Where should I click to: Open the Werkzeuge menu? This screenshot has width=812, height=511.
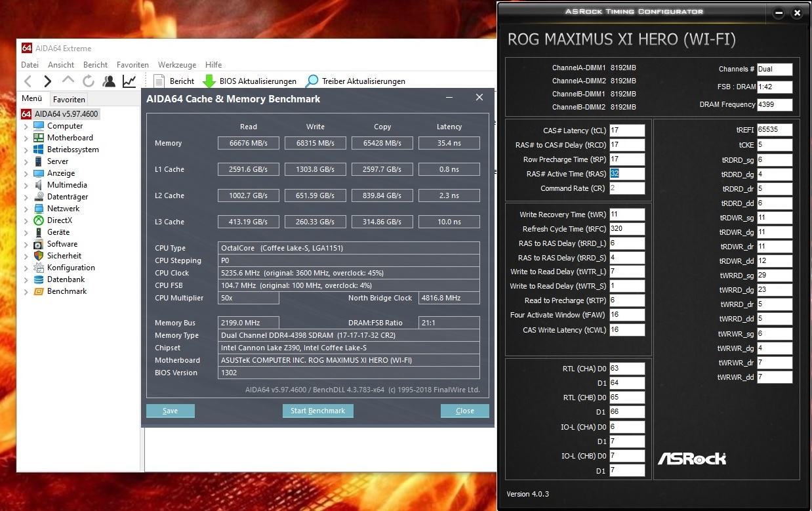(177, 65)
